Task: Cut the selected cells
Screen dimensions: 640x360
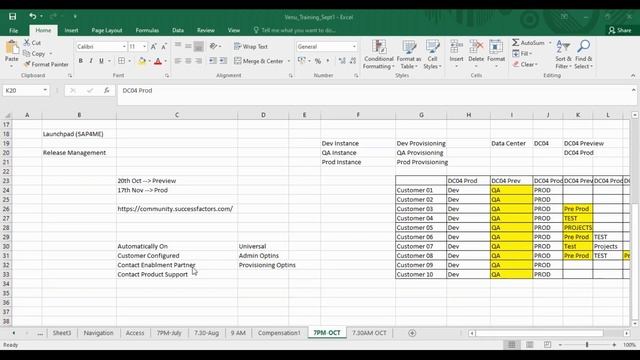Action: [32, 42]
